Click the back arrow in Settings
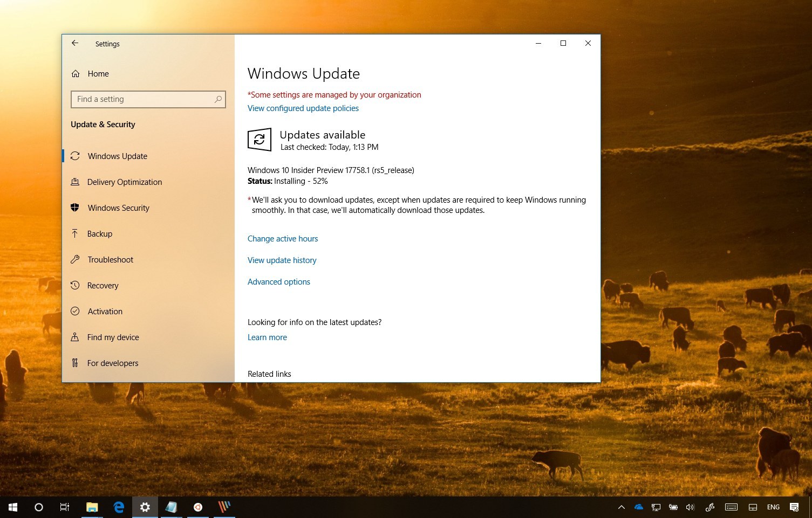The image size is (812, 518). pos(75,43)
